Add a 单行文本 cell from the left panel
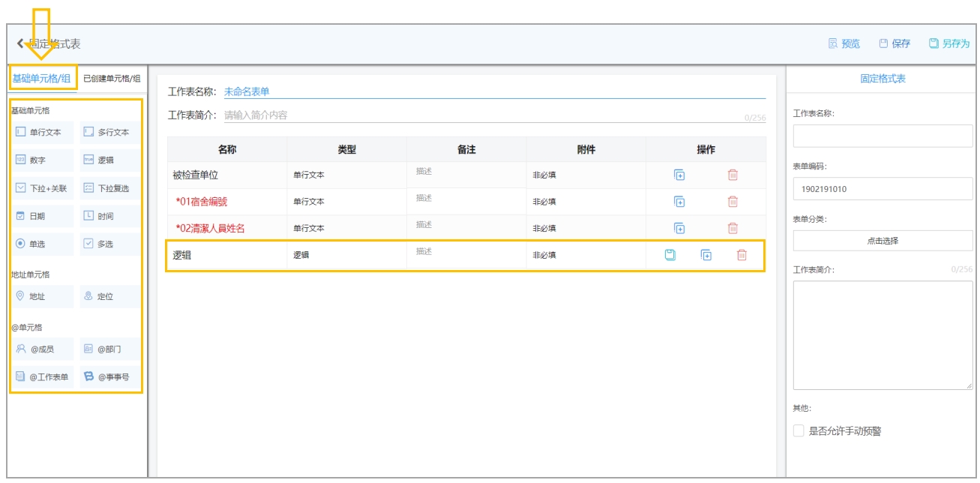Image resolution: width=980 pixels, height=483 pixels. pos(43,132)
